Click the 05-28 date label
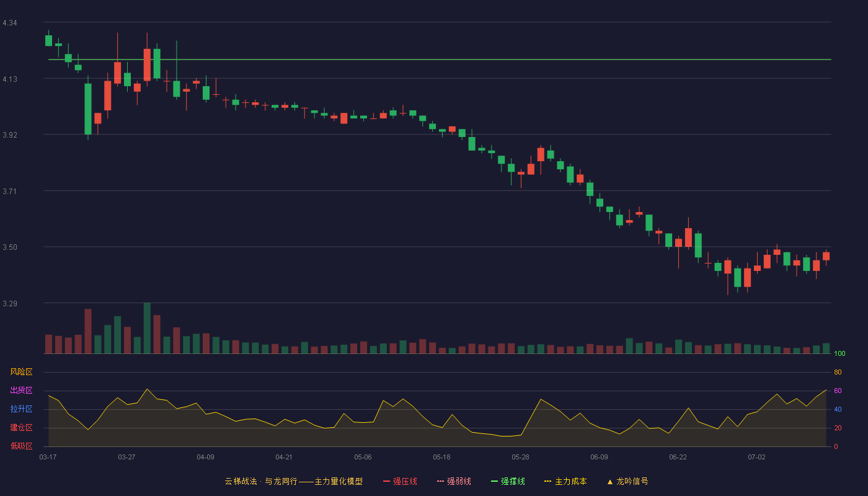Viewport: 868px width, 496px height. [520, 457]
